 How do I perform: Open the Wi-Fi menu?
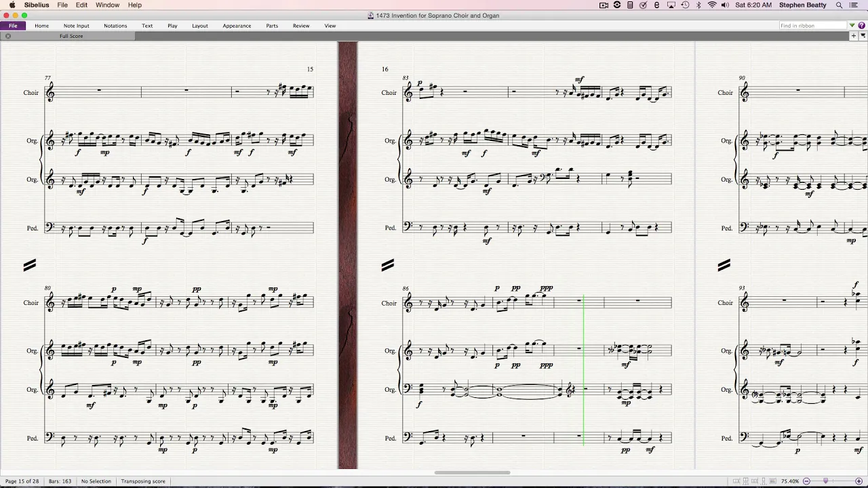click(712, 5)
